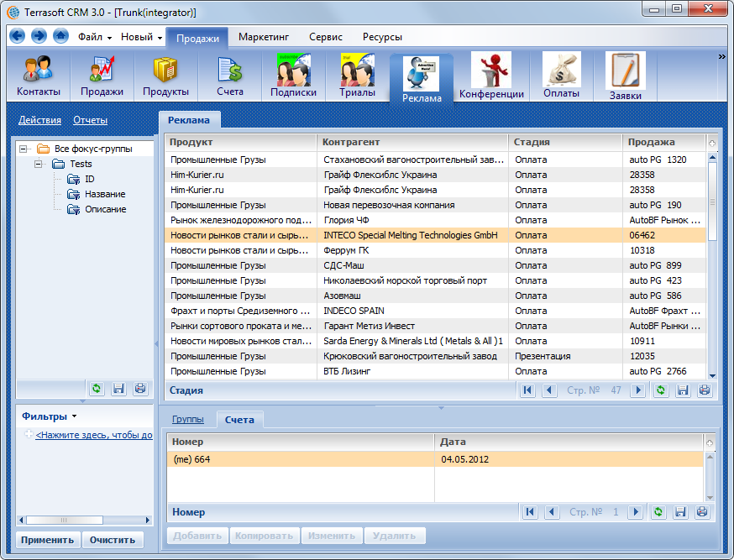Open the Фильтры dropdown
The width and height of the screenshot is (734, 560).
[50, 416]
